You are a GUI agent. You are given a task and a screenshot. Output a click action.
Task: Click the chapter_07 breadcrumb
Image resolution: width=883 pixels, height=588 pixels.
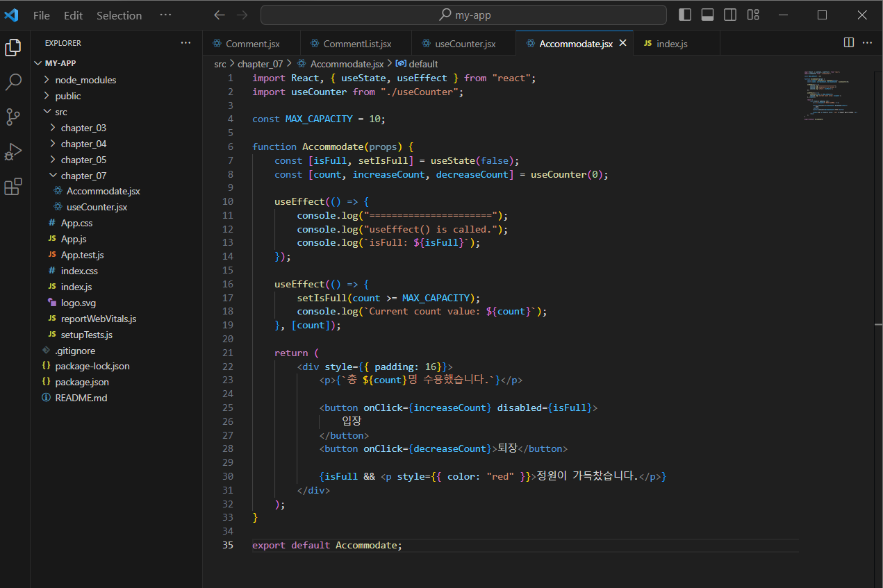[260, 64]
